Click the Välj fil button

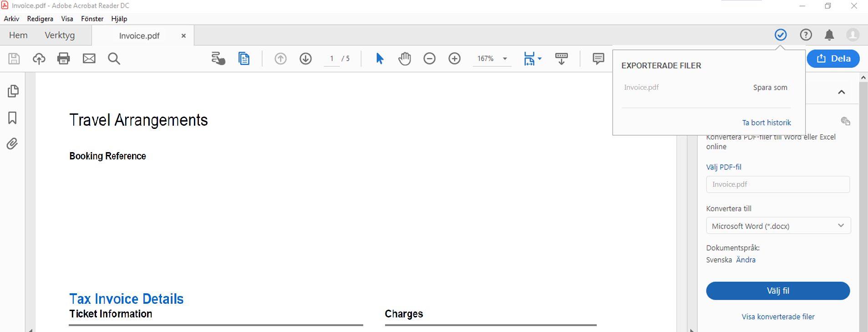(x=778, y=291)
